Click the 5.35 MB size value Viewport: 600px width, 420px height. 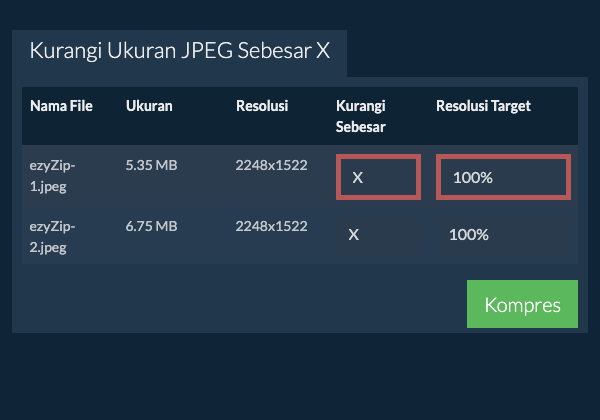click(x=151, y=165)
